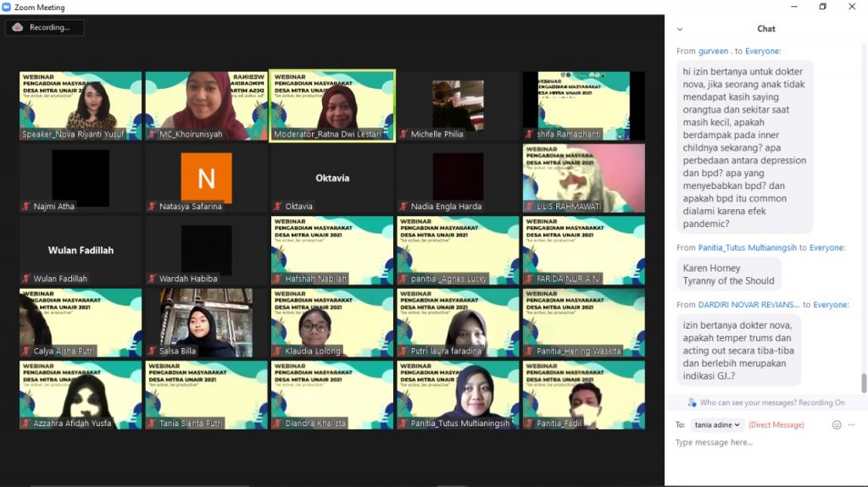Click Natasya Safarina's orange N avatar
This screenshot has width=868, height=487.
pyautogui.click(x=206, y=178)
